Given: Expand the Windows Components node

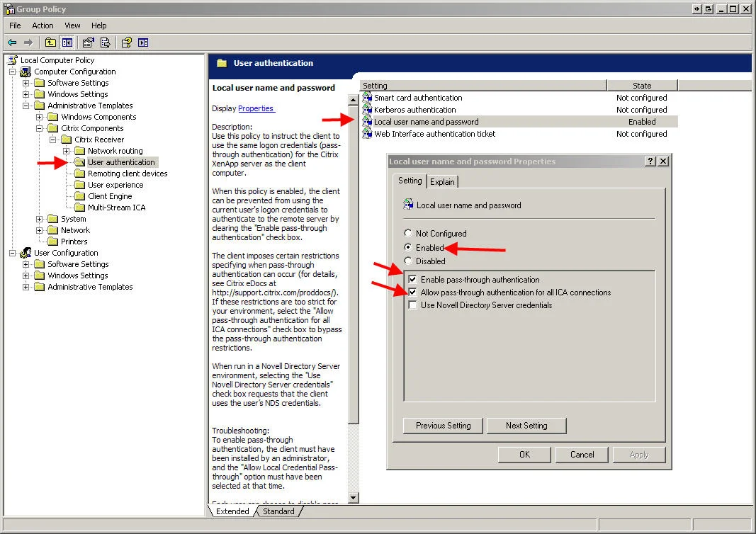Looking at the screenshot, I should [x=39, y=117].
